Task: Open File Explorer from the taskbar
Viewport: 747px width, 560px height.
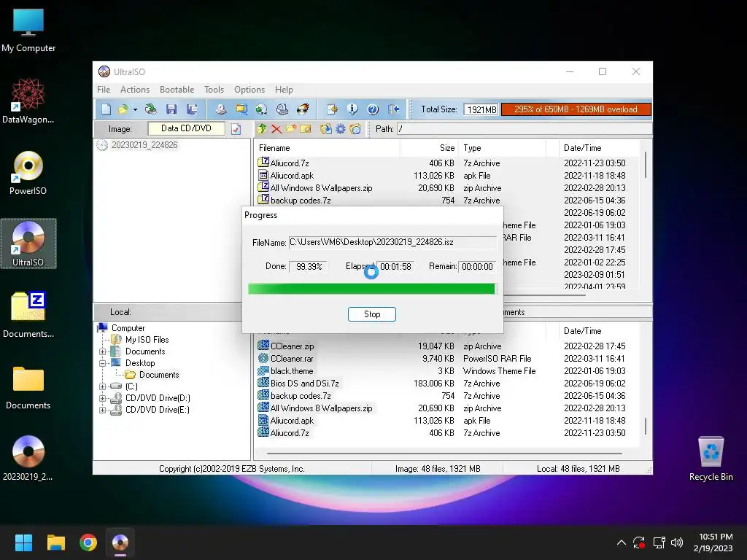Action: (x=55, y=542)
